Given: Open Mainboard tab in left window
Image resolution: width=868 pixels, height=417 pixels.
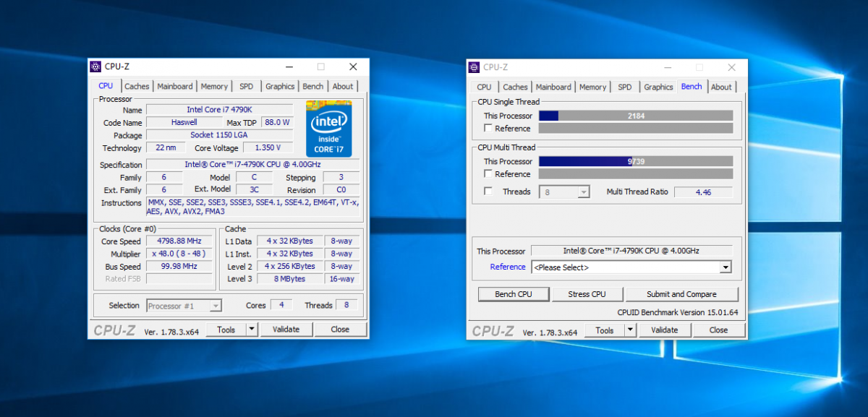Looking at the screenshot, I should point(175,87).
